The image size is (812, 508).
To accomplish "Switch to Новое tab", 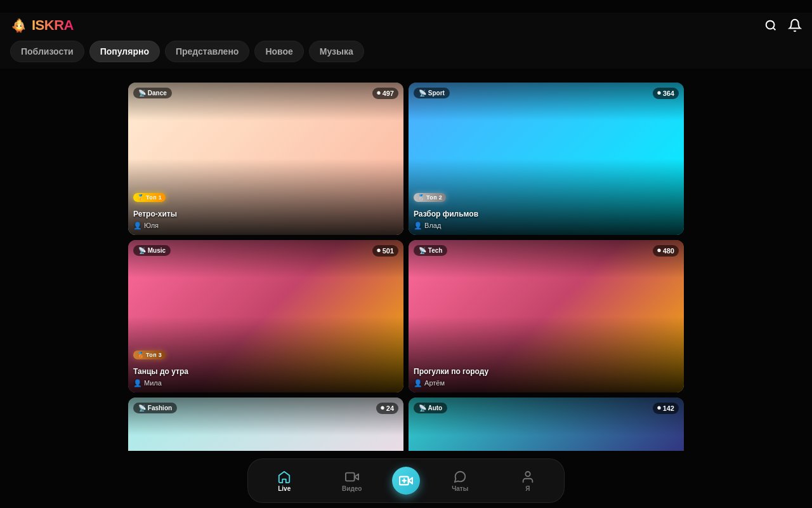I will 279,51.
